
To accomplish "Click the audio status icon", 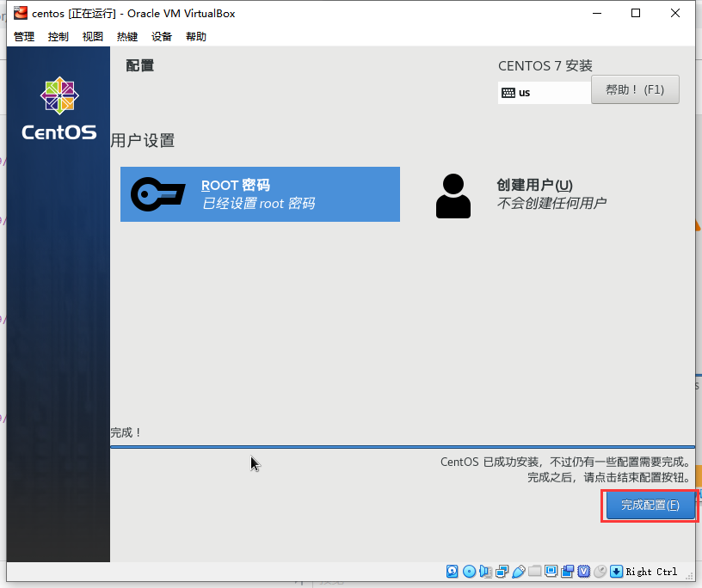I will [x=485, y=572].
